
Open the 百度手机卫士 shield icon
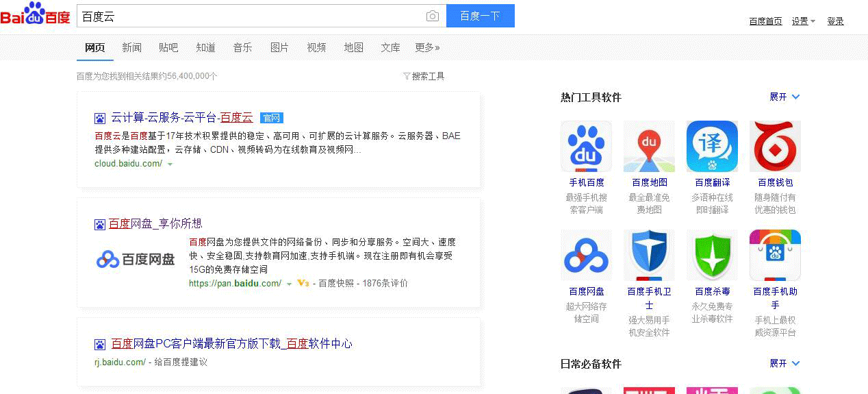(649, 256)
